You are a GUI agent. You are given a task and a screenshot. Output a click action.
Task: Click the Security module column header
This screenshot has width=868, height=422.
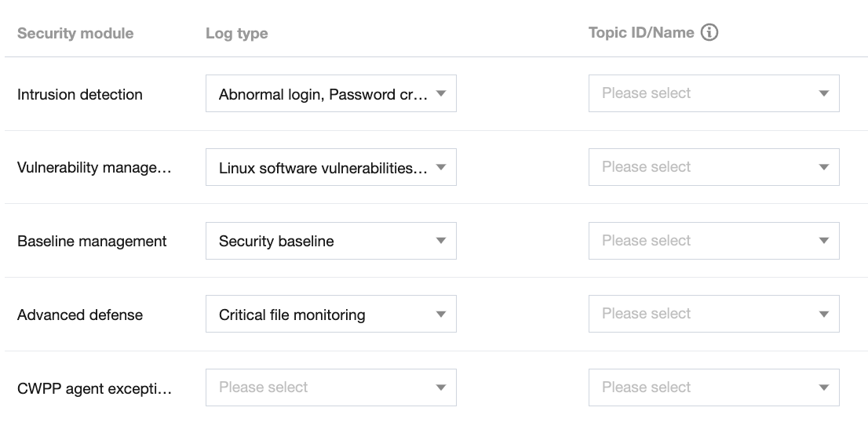click(75, 34)
